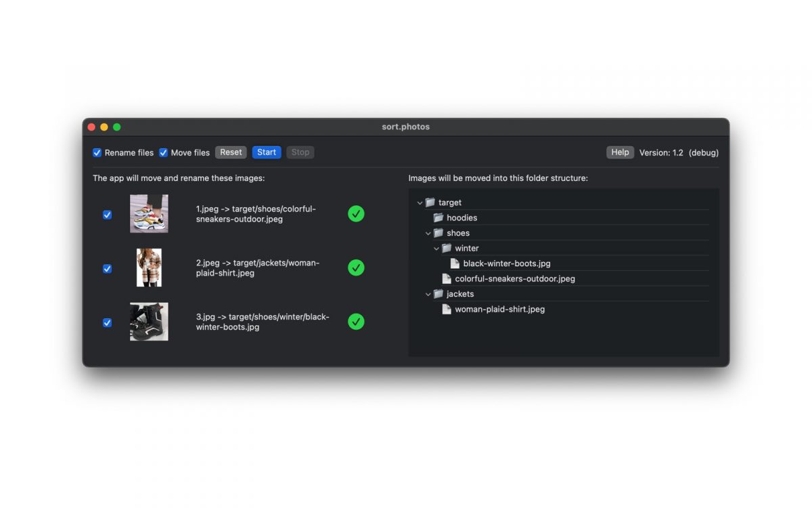Screen dimensions: 812x508
Task: Collapse the shoes folder in tree
Action: tap(428, 233)
